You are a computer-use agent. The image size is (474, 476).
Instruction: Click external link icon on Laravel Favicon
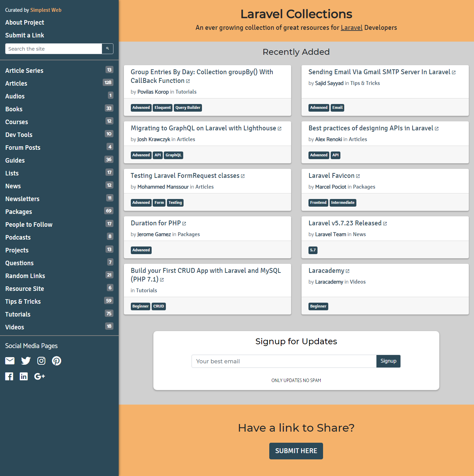[x=358, y=175]
